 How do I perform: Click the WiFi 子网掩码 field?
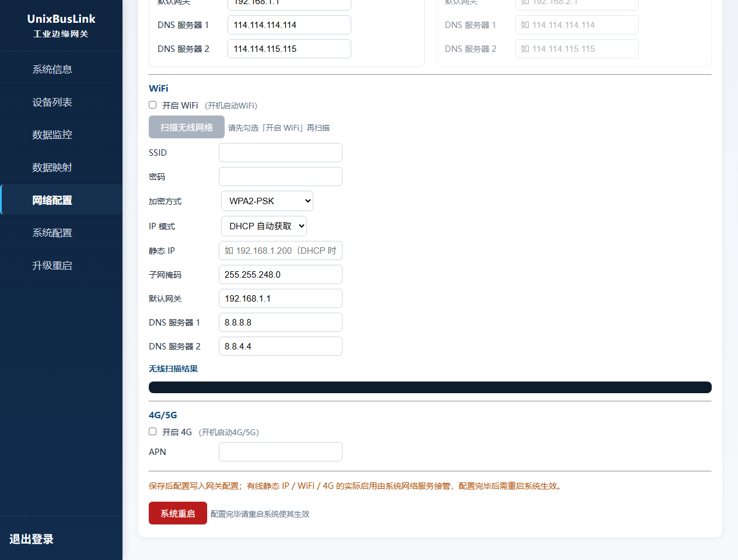point(281,275)
